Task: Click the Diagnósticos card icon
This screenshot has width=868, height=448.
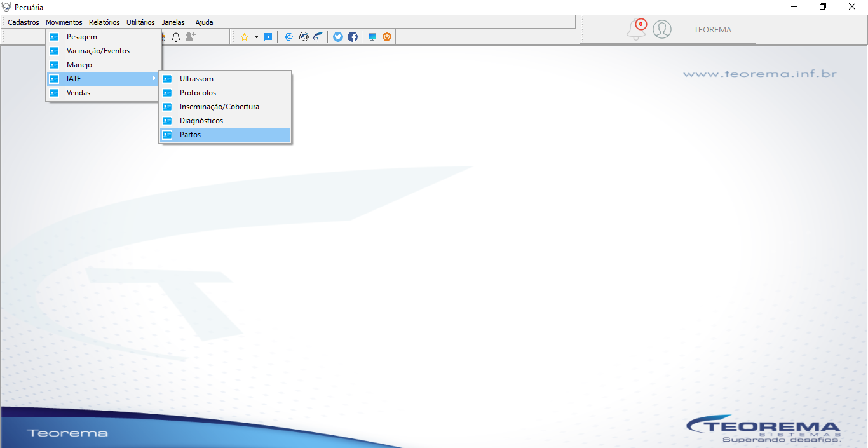Action: 167,121
